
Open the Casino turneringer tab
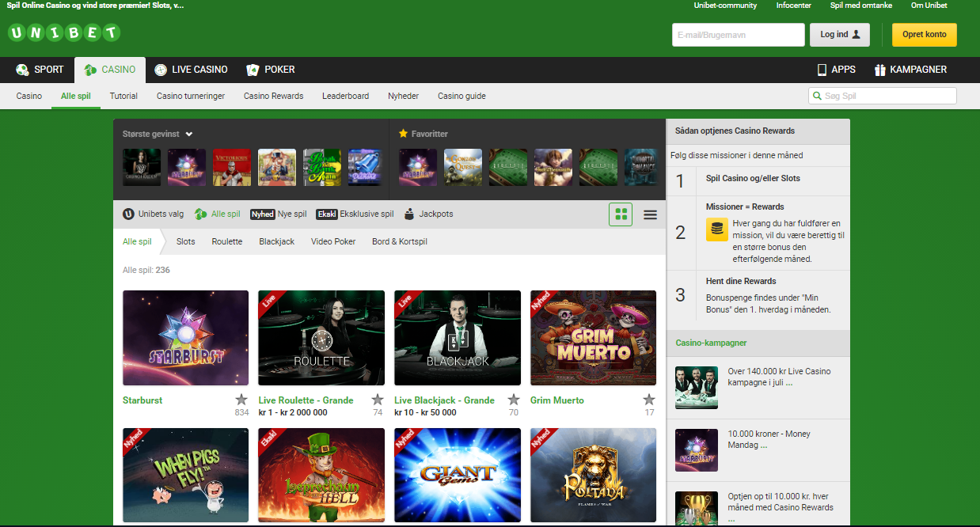pos(190,96)
